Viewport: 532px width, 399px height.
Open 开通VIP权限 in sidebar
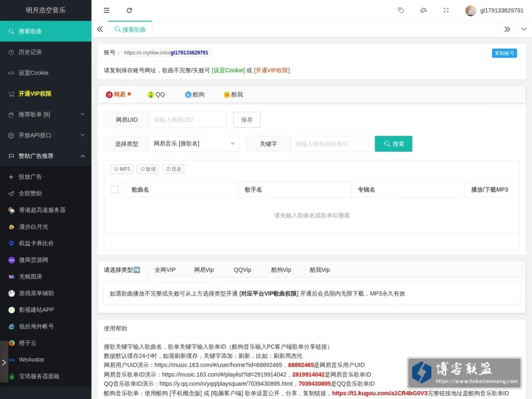pyautogui.click(x=46, y=94)
